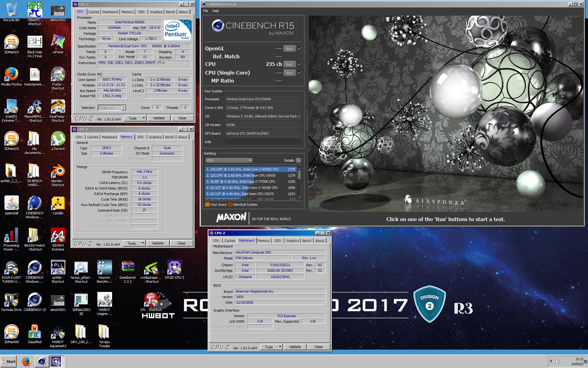
Task: Expand Tools dropdown arrow in CPU-Z Mainboard window
Action: (x=280, y=347)
